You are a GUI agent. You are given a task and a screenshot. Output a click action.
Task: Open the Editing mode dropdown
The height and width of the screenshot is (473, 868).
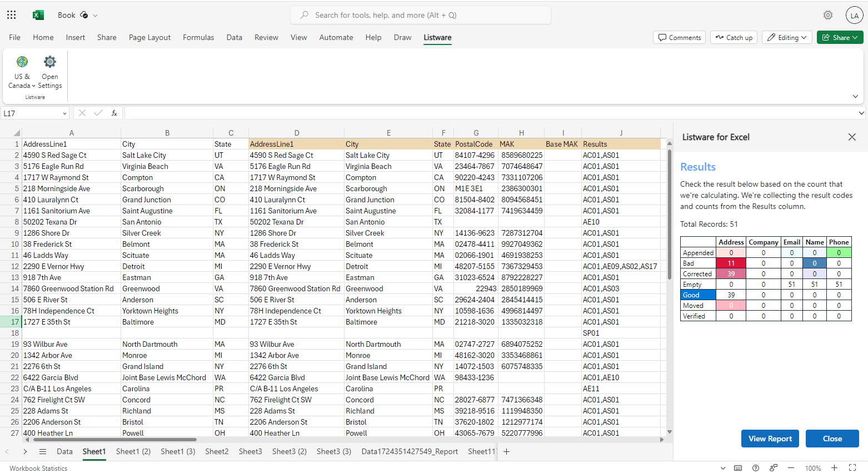[x=787, y=37]
